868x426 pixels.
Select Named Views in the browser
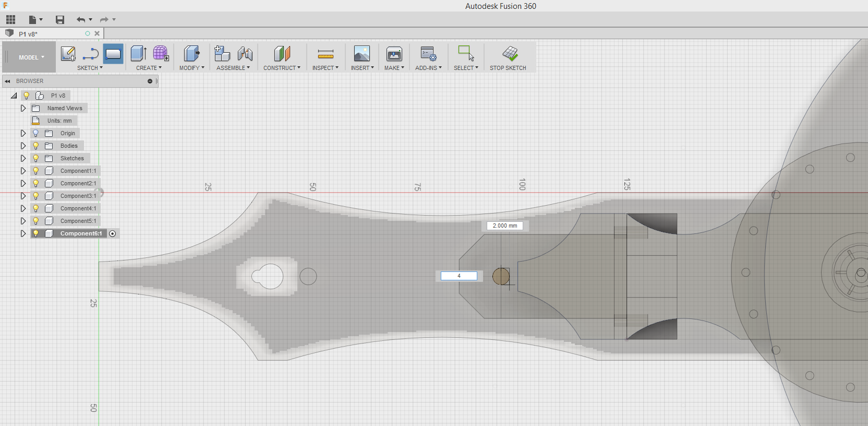(65, 108)
